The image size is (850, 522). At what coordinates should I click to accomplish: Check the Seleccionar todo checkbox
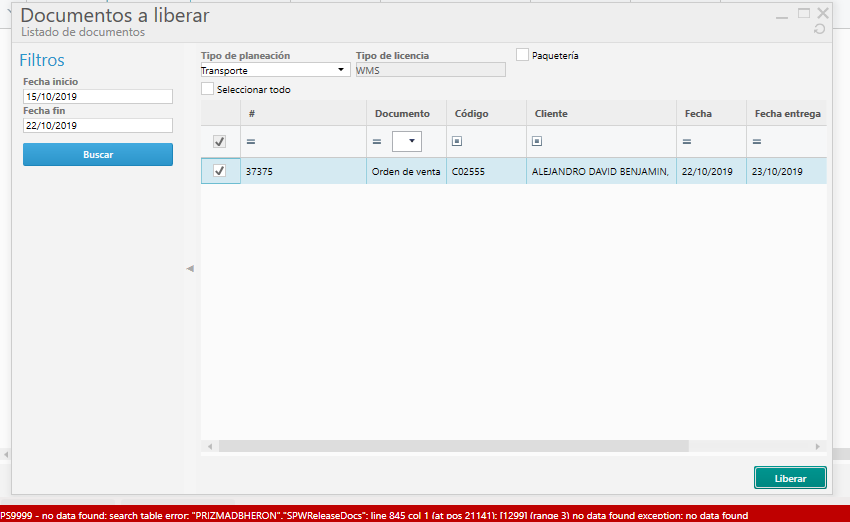pyautogui.click(x=208, y=89)
